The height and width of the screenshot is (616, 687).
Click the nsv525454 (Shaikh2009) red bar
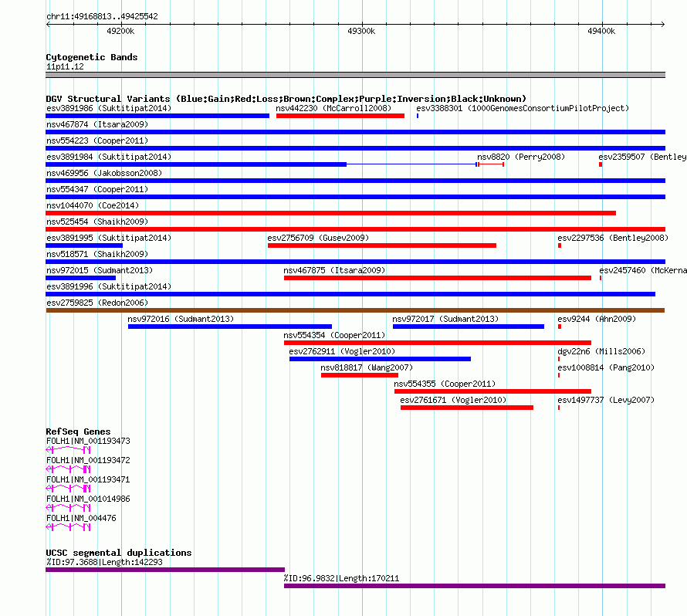pos(355,229)
